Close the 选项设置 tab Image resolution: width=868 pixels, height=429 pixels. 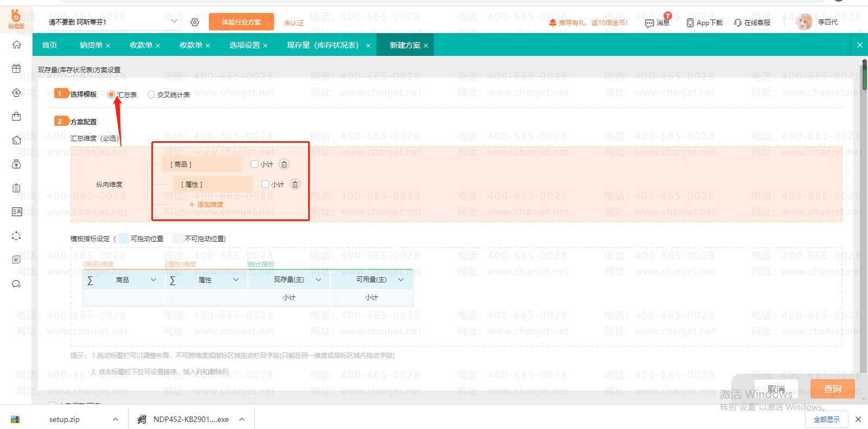[265, 46]
